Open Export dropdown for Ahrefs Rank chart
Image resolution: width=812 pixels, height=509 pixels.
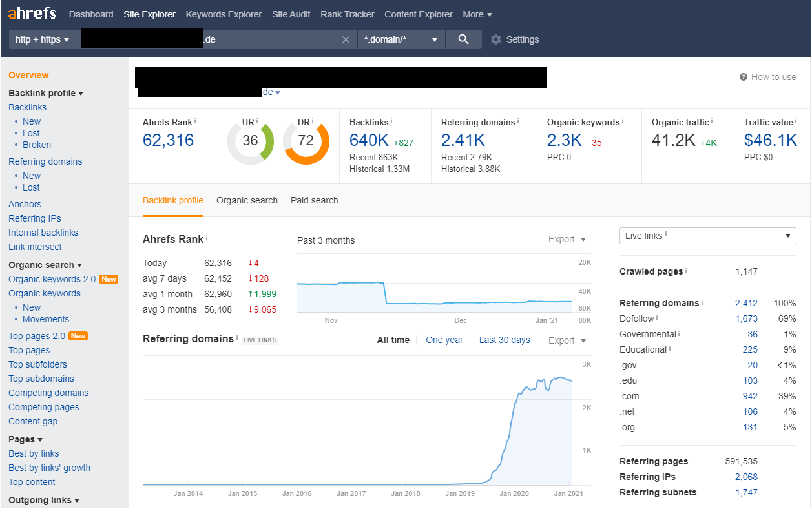coord(567,239)
